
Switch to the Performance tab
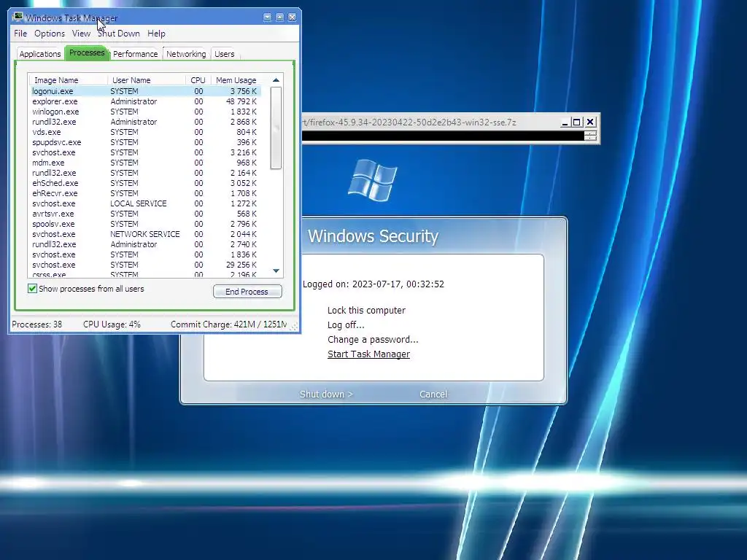[135, 54]
